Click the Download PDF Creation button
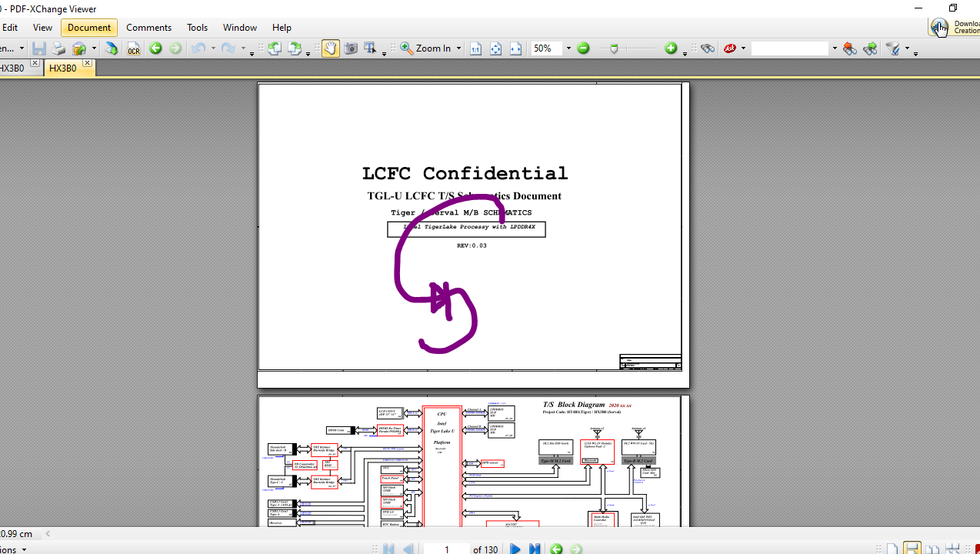The image size is (980, 554). (x=955, y=27)
